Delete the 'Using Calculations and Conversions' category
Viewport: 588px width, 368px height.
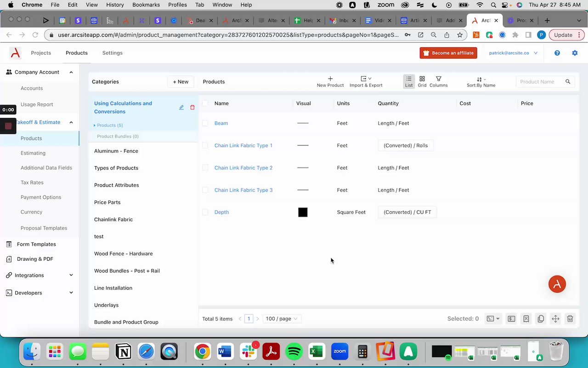(192, 107)
